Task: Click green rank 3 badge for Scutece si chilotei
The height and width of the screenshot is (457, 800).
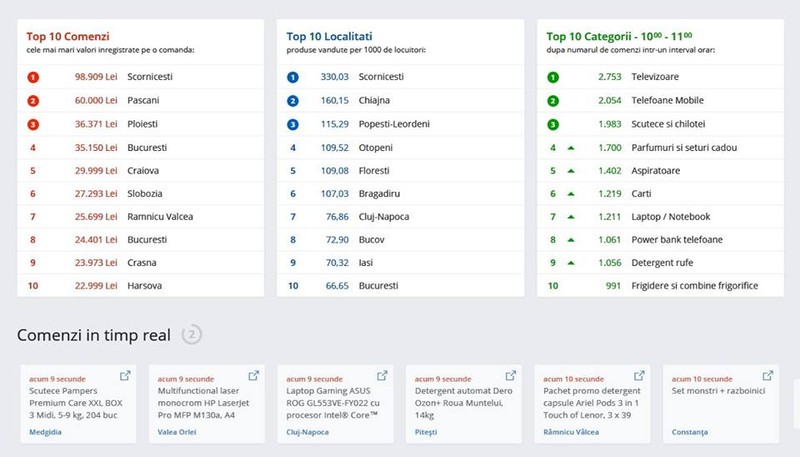Action: point(553,124)
